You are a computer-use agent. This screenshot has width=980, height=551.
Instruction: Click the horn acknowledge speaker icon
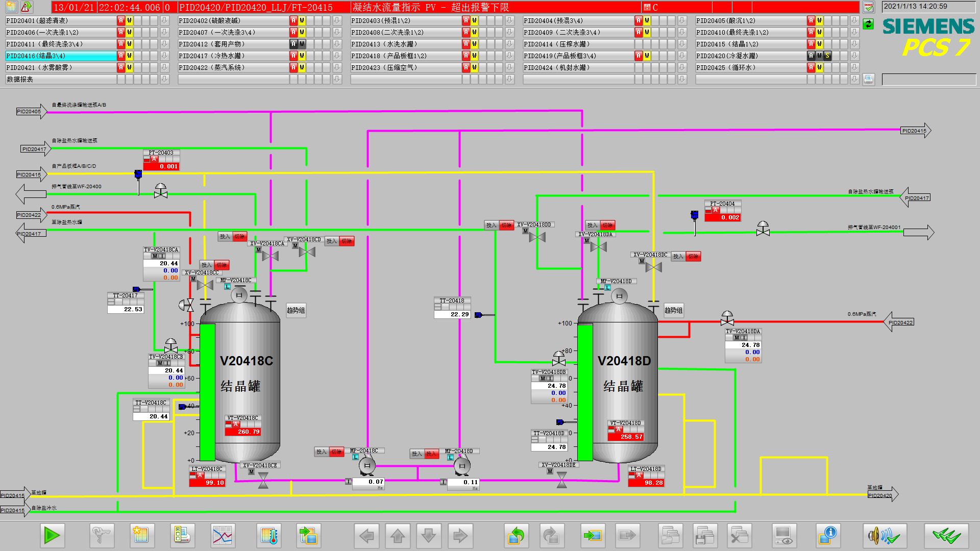coord(885,536)
